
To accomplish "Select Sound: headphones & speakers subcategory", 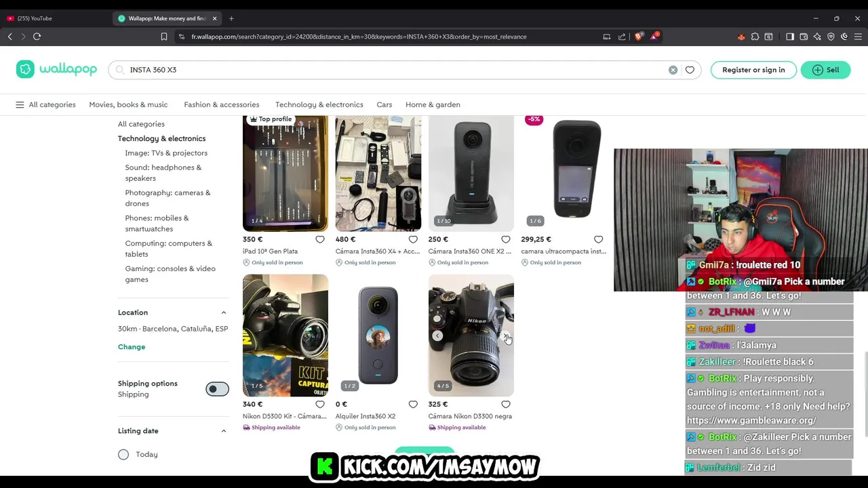I will point(163,173).
